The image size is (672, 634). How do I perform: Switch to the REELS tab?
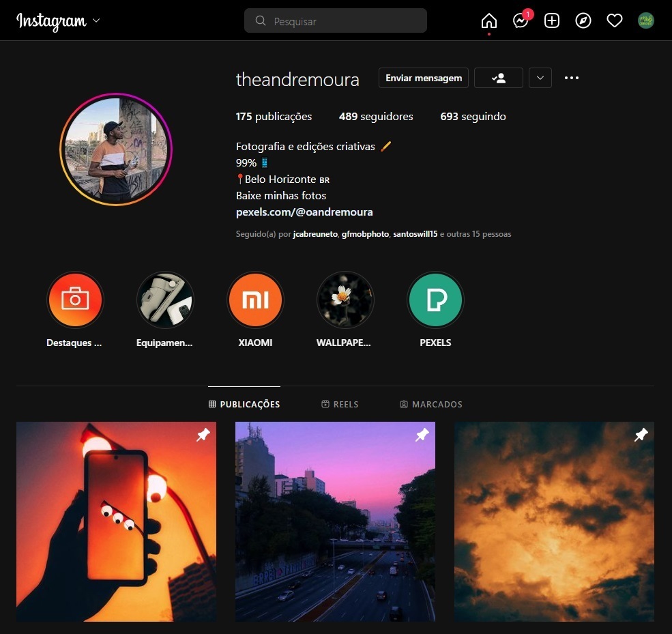tap(340, 405)
